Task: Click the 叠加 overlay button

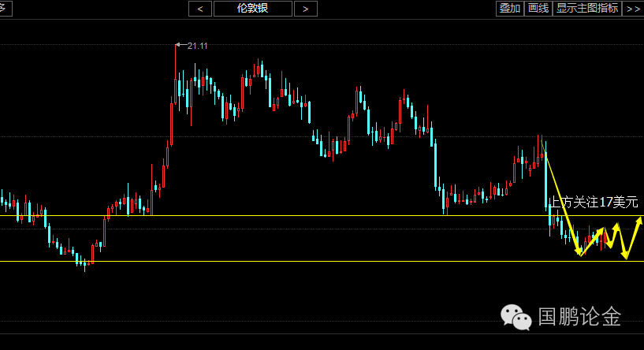Action: point(510,9)
